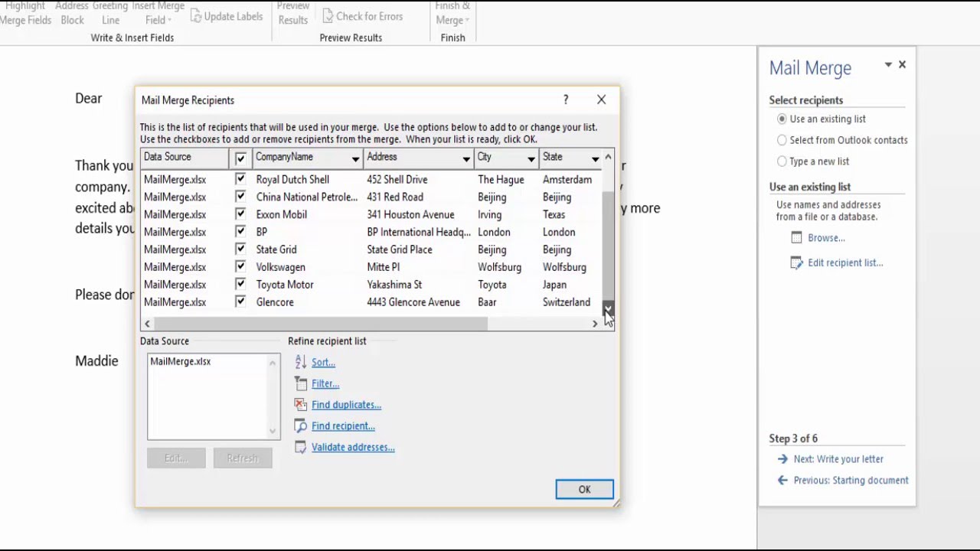The width and height of the screenshot is (980, 551).
Task: Go to Next: Write your letter
Action: pyautogui.click(x=838, y=459)
